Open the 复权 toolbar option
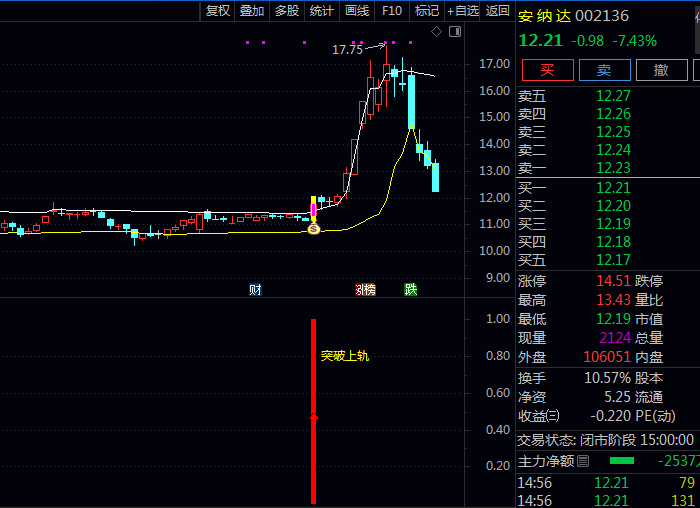 coord(217,11)
